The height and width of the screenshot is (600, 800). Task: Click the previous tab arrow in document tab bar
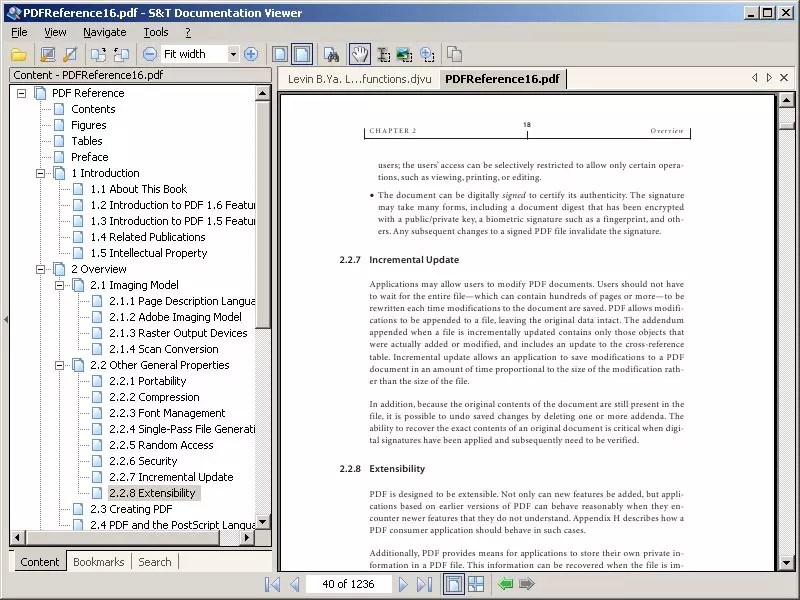click(x=755, y=78)
